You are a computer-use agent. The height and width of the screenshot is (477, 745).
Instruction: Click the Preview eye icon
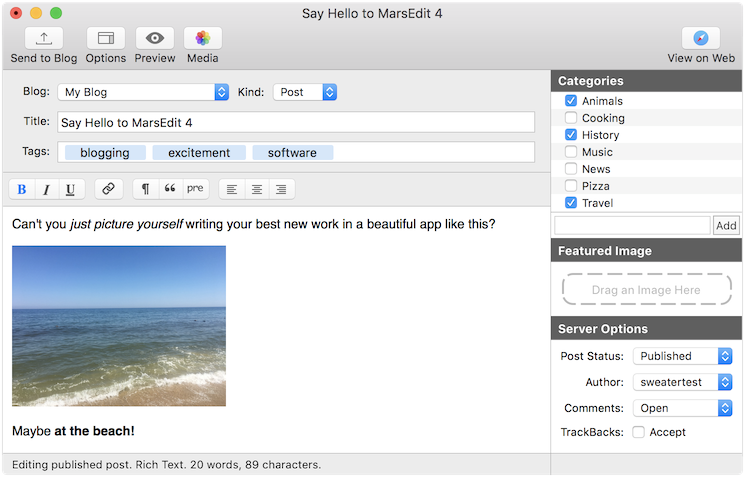pyautogui.click(x=155, y=39)
